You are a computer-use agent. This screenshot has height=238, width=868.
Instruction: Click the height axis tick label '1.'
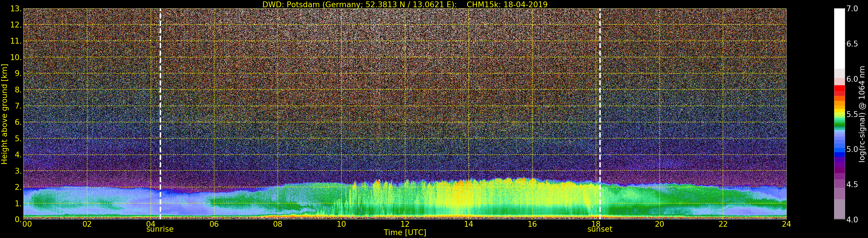18,203
